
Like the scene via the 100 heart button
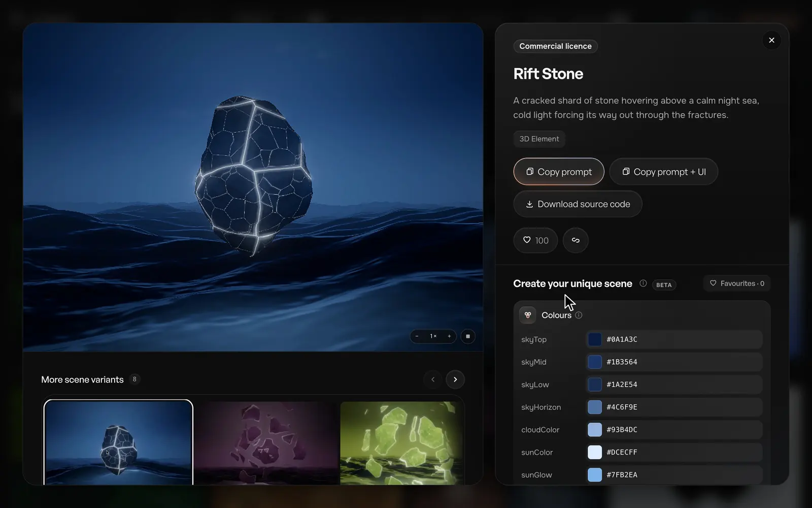click(x=535, y=240)
